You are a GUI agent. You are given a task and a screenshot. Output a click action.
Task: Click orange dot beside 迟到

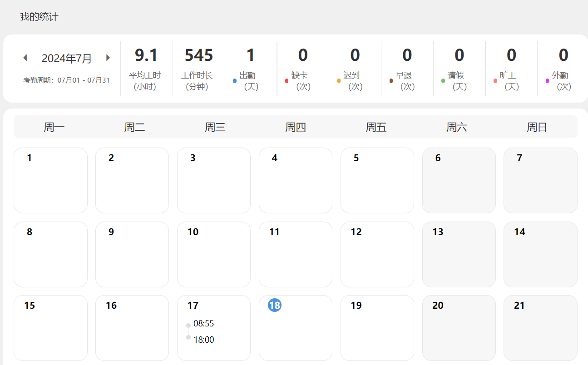(339, 81)
